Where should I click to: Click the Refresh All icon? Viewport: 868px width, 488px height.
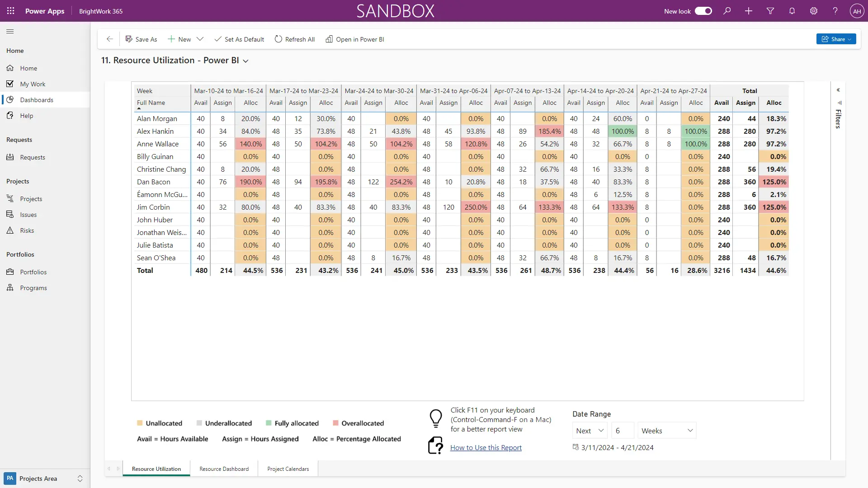click(278, 39)
